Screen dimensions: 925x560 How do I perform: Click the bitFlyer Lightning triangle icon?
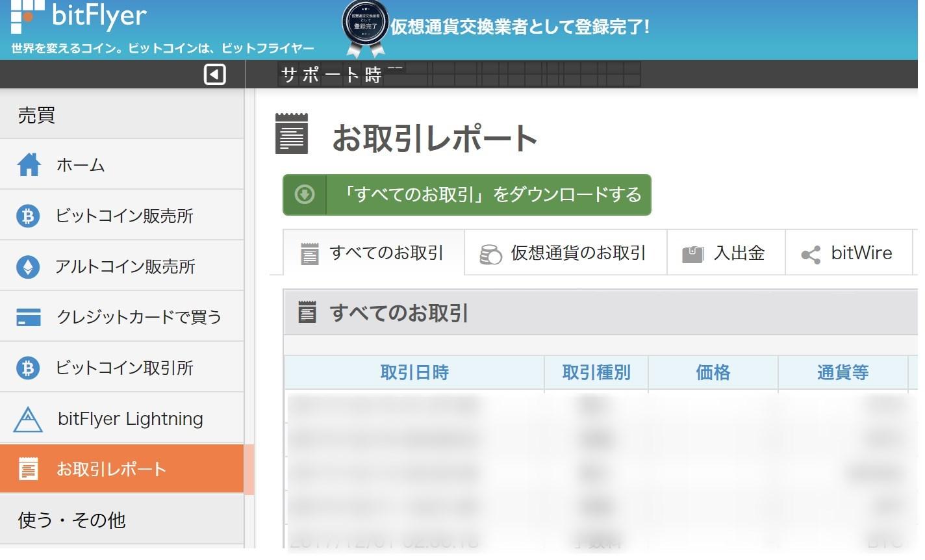pos(28,420)
